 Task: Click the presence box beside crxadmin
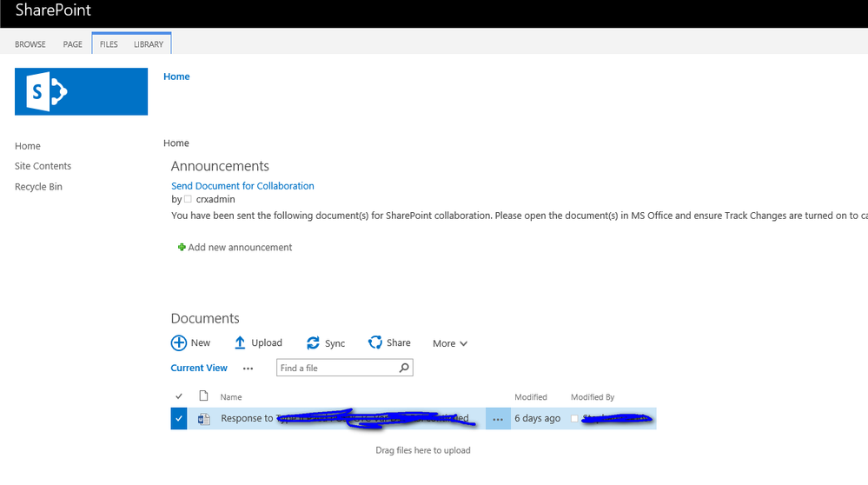[188, 199]
